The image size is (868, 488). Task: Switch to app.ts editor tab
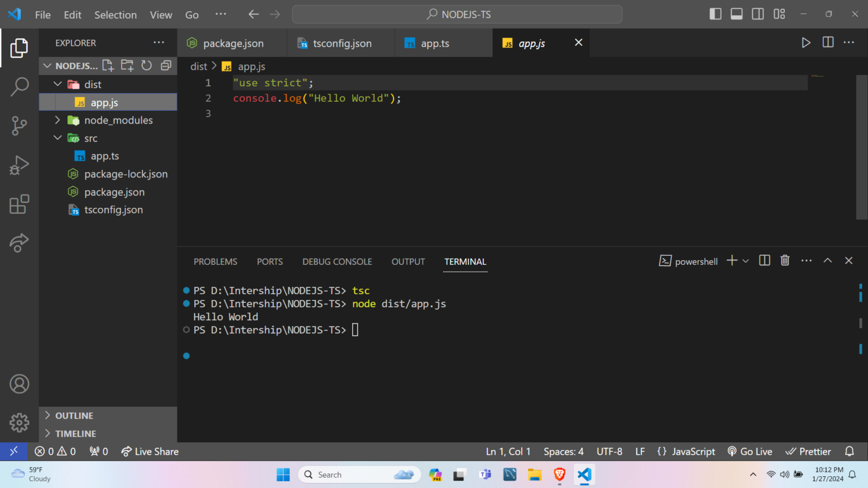click(444, 43)
